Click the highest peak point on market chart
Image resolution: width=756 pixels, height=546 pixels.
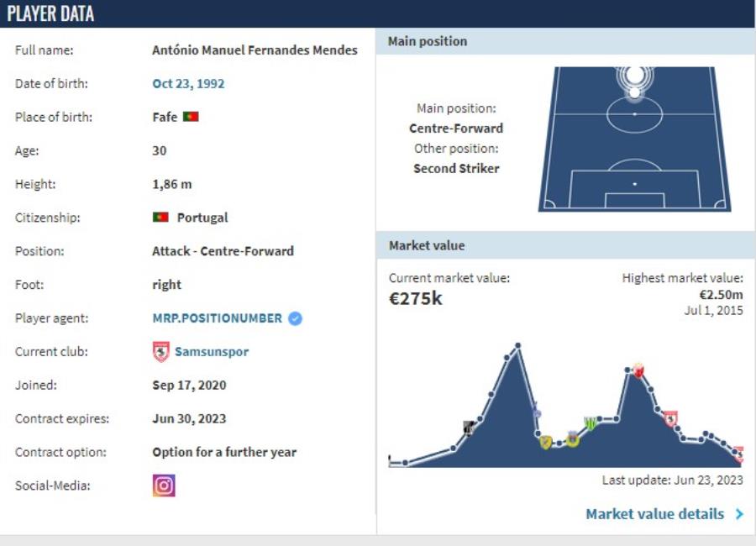[517, 345]
